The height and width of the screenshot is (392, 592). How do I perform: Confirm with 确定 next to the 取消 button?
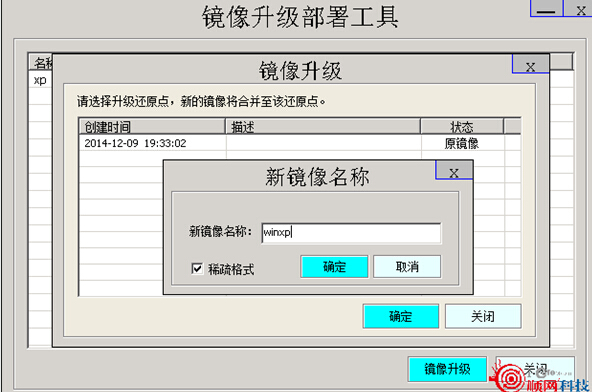point(334,267)
